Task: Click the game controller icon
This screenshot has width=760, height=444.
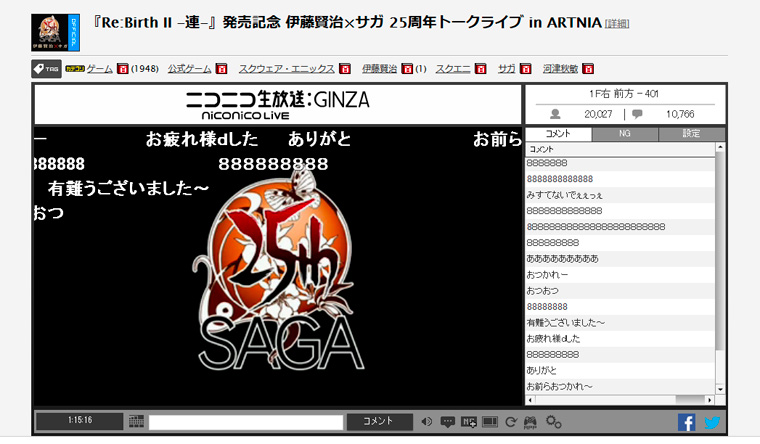Action: 530,422
